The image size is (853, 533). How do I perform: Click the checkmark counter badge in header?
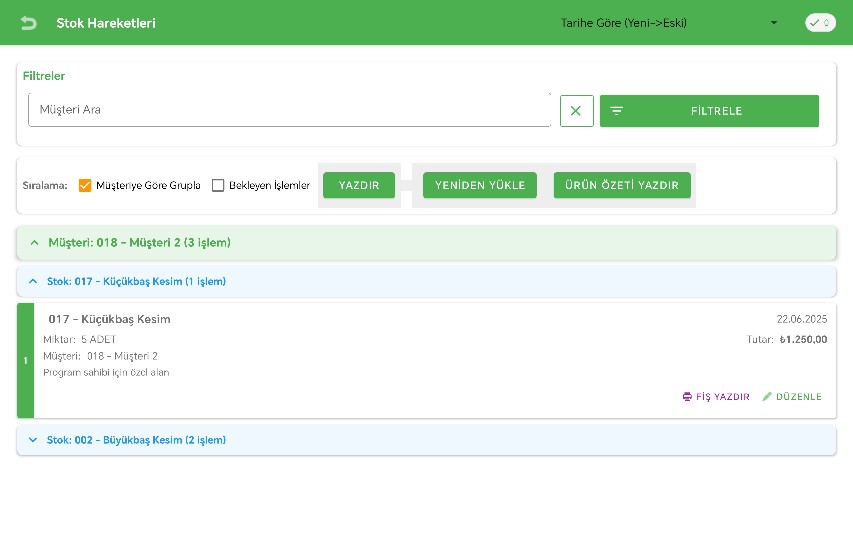[820, 23]
